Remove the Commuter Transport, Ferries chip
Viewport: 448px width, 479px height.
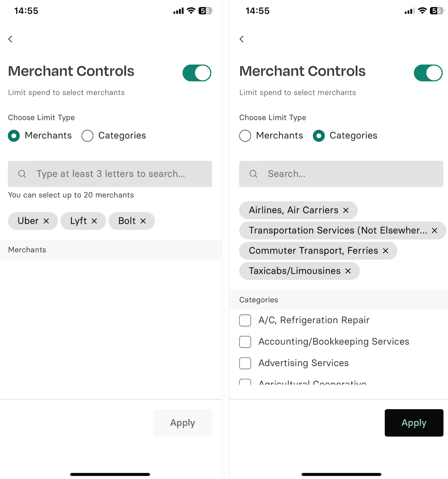tap(385, 251)
